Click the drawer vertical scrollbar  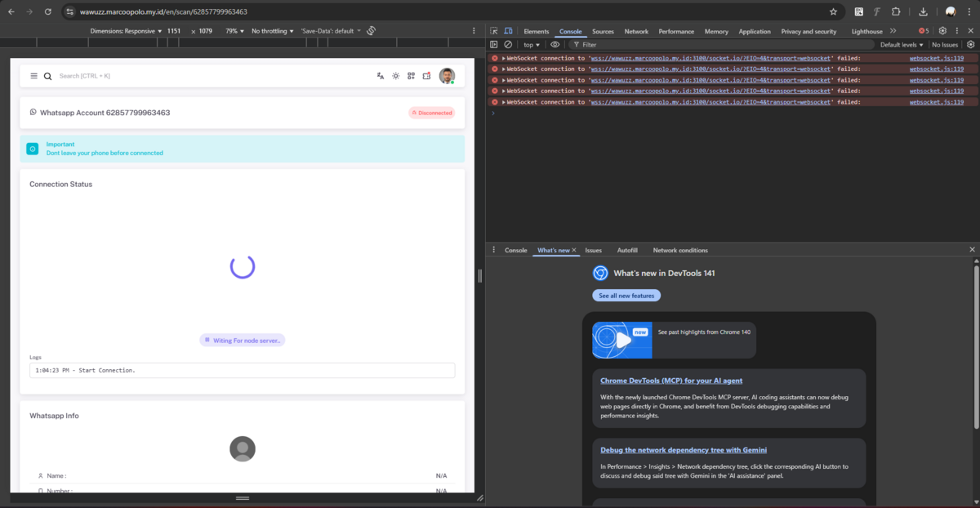[x=975, y=343]
